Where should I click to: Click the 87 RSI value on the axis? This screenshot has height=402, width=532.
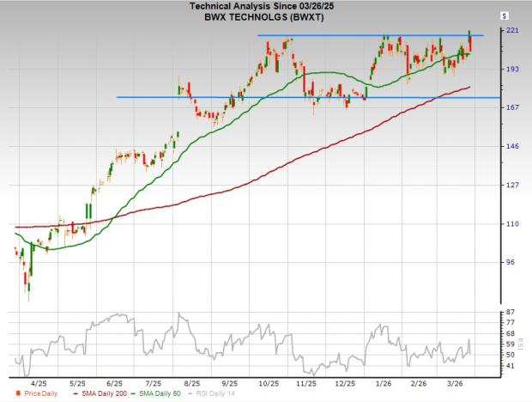tap(510, 310)
